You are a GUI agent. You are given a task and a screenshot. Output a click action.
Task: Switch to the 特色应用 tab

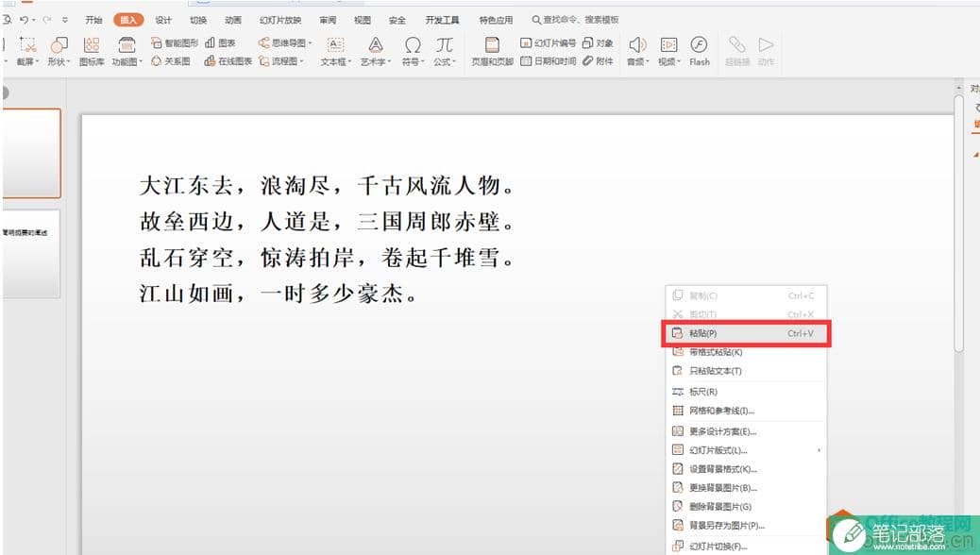point(497,20)
